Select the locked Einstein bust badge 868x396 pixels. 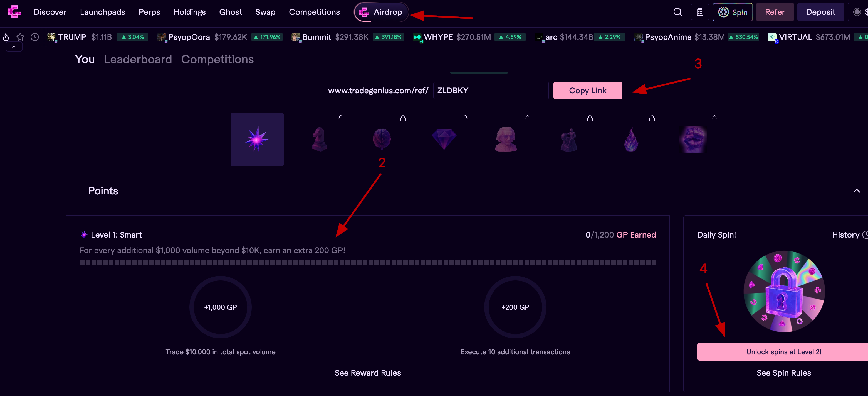pos(506,139)
